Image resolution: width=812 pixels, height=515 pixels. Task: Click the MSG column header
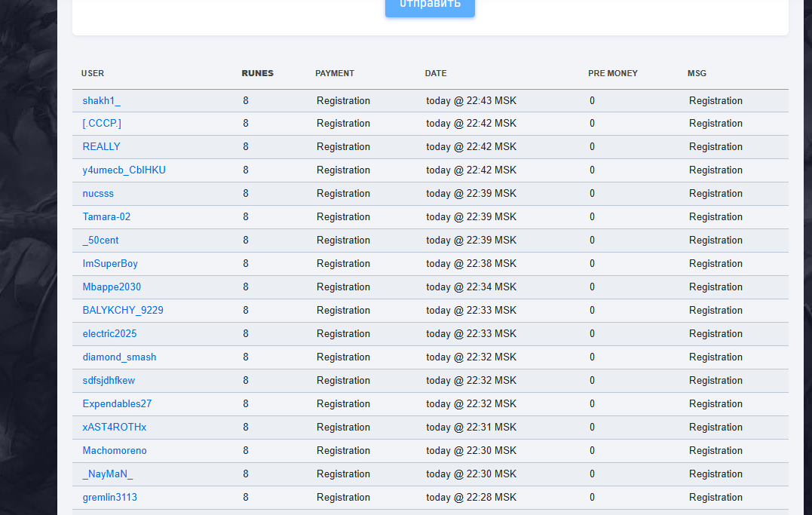[697, 73]
